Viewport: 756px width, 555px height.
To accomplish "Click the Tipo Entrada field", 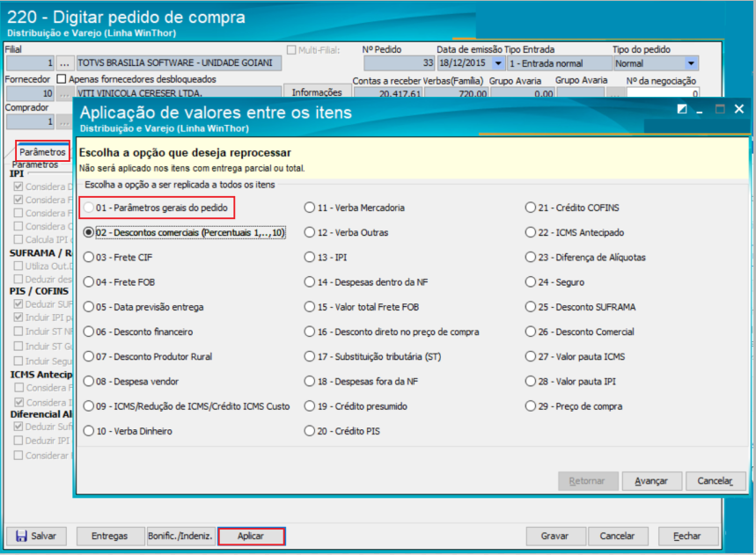I will pos(560,63).
